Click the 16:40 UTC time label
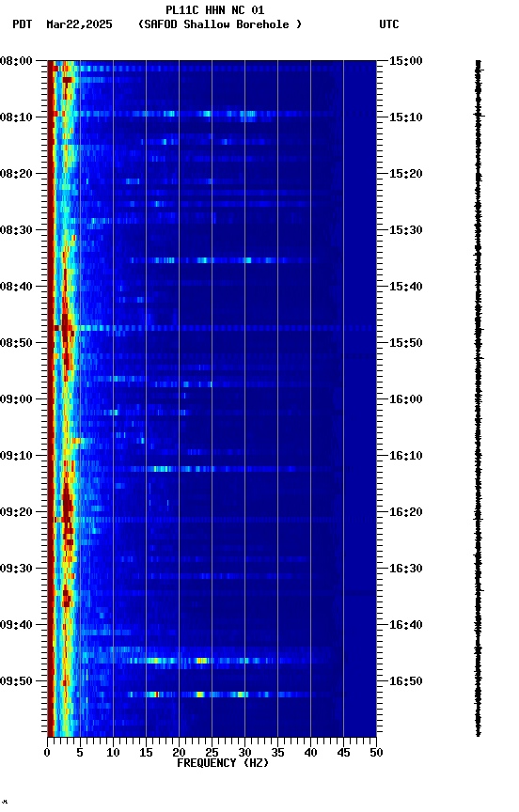Viewport: 519px width, 812px height. point(405,625)
